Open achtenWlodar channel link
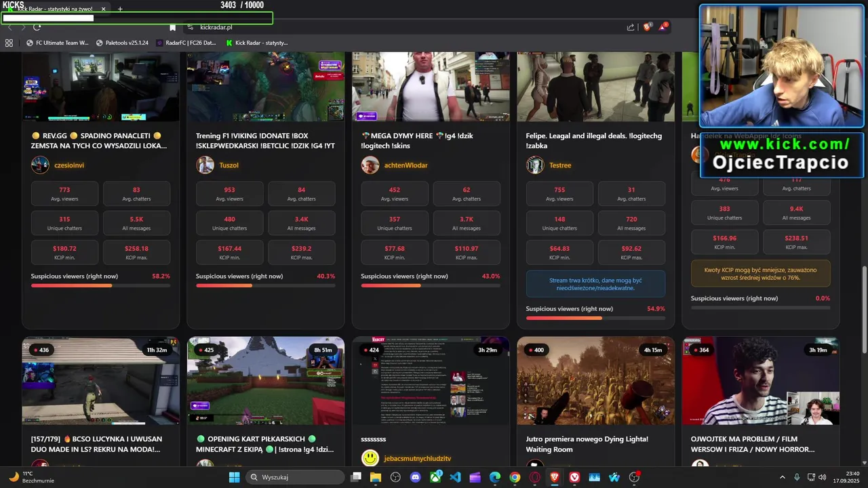 (406, 165)
